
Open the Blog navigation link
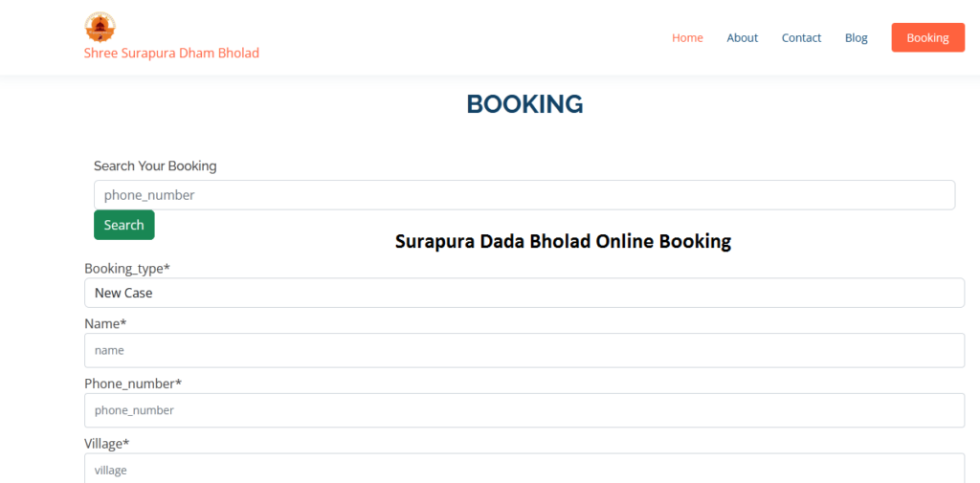857,37
